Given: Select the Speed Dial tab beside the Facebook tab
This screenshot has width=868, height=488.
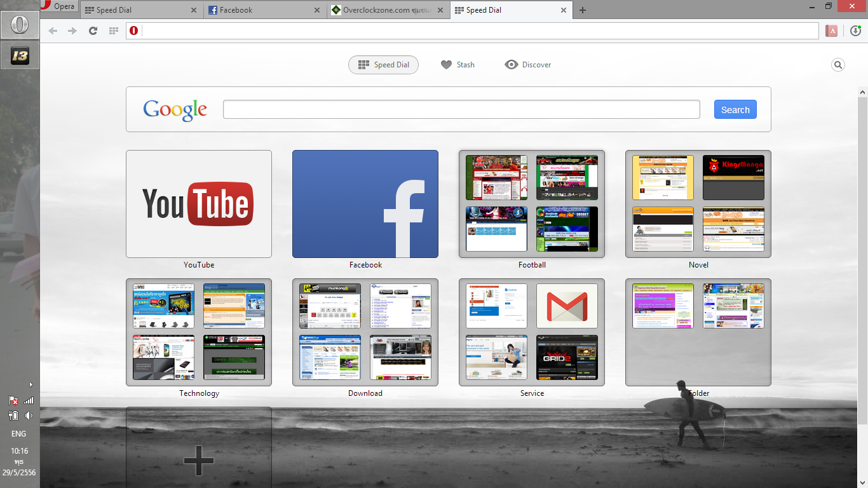Looking at the screenshot, I should point(141,10).
